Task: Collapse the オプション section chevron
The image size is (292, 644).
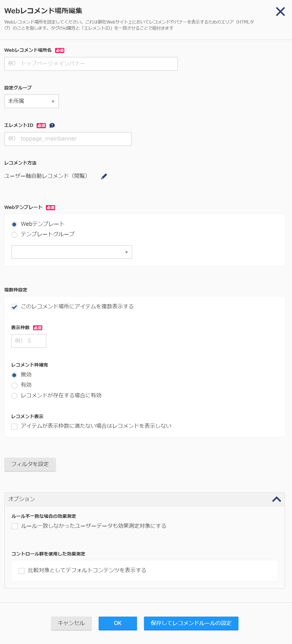Action: pos(277,499)
